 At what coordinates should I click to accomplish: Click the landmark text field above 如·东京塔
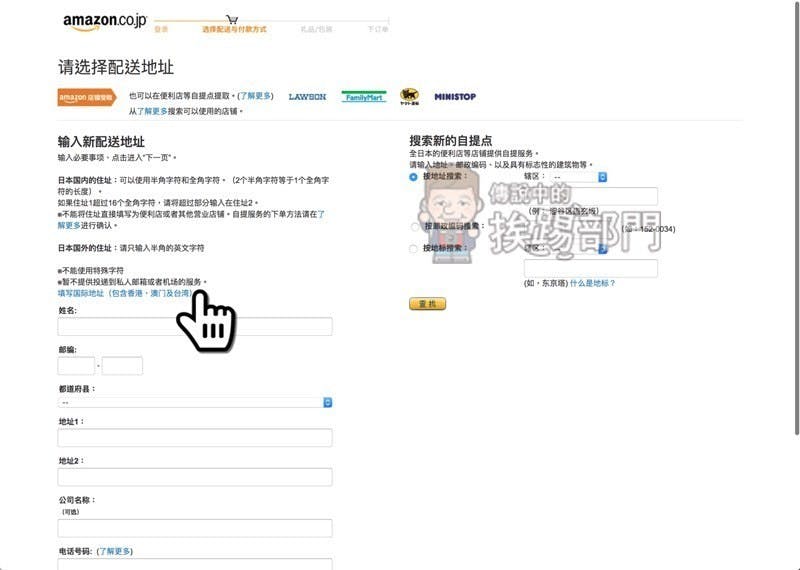point(591,268)
